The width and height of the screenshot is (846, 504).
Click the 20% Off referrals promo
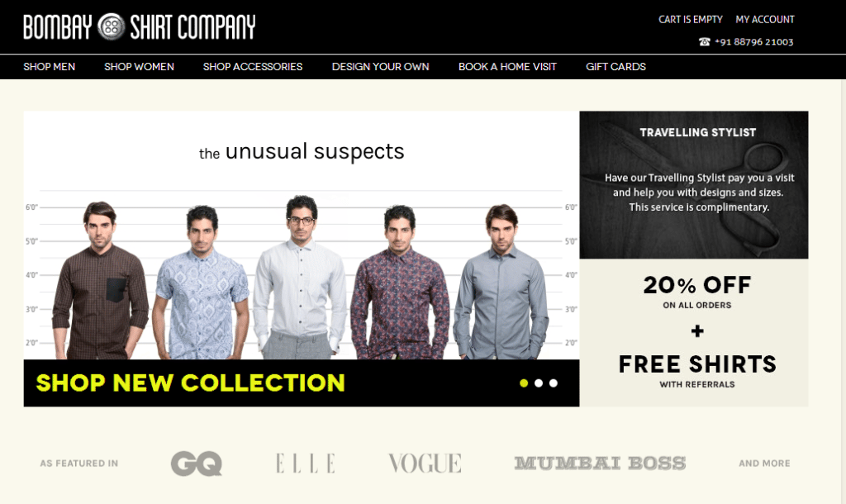694,332
